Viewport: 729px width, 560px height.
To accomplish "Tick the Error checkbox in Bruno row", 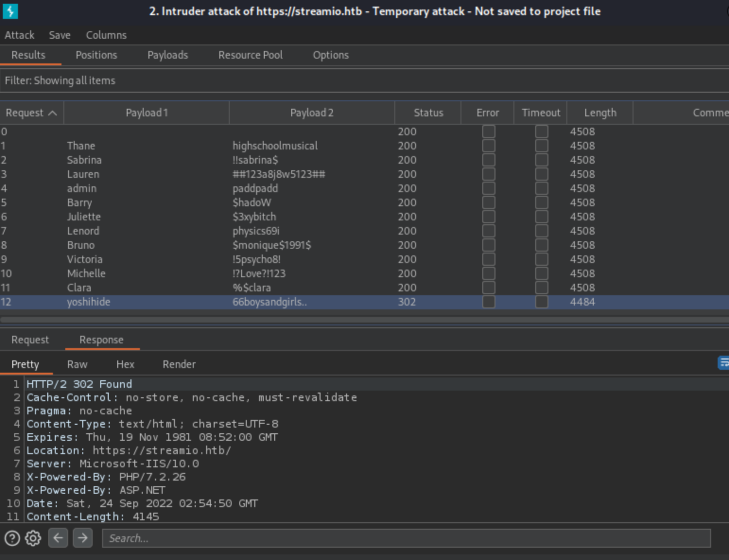I will (x=489, y=245).
